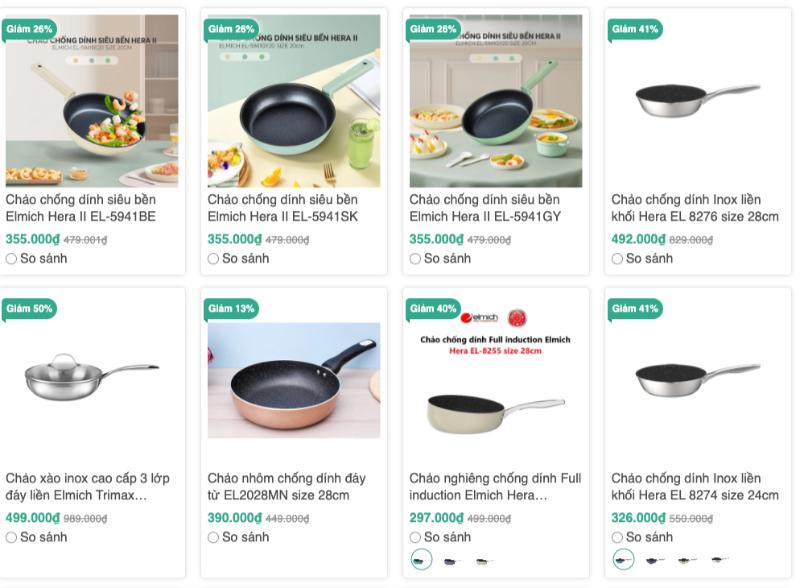Click price 297.000₫ on Full induction pan
800x588 pixels.
pyautogui.click(x=435, y=518)
